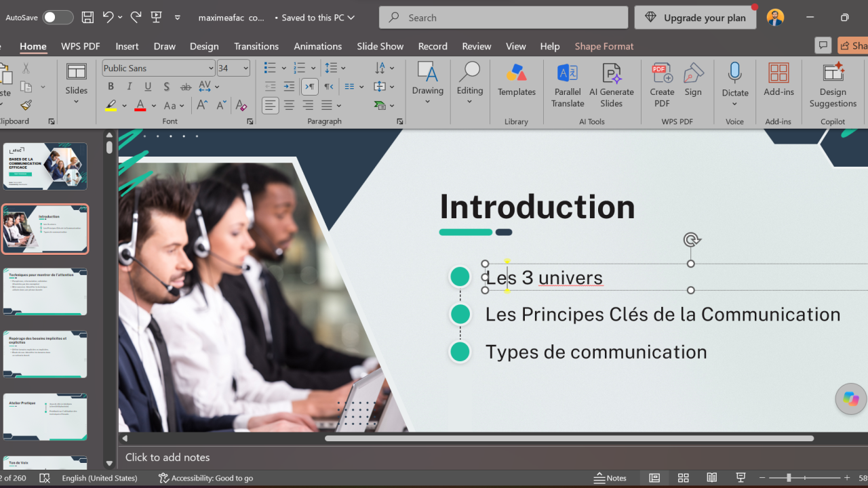The width and height of the screenshot is (868, 488).
Task: Apply Italic formatting to text
Action: tap(129, 87)
